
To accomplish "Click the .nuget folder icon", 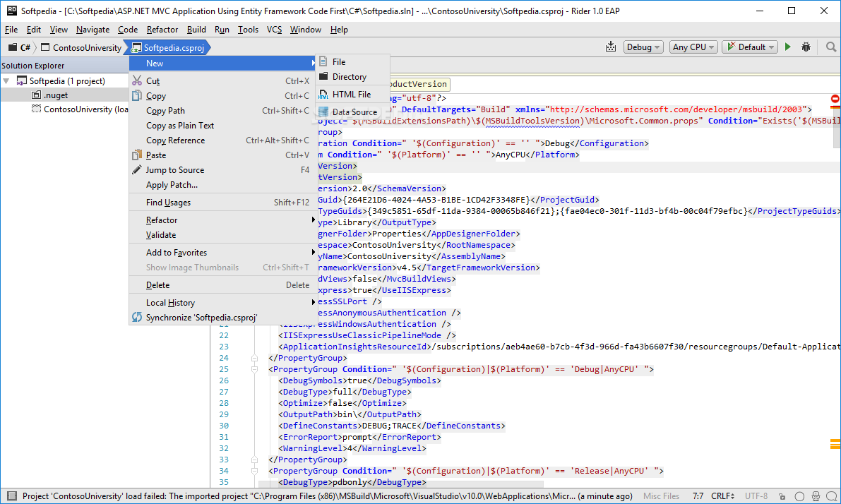I will [36, 95].
